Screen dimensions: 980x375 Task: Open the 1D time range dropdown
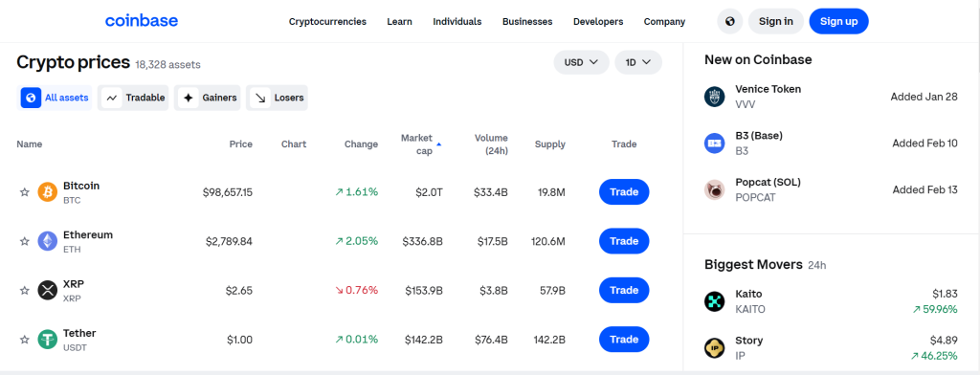coord(638,62)
